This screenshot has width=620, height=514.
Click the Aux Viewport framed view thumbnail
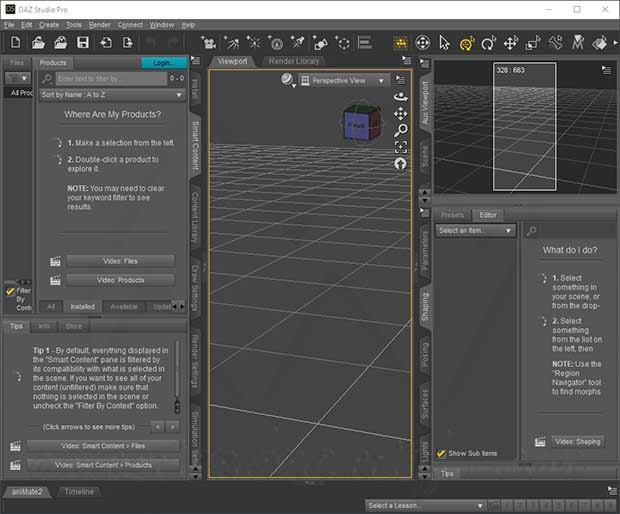[x=524, y=127]
